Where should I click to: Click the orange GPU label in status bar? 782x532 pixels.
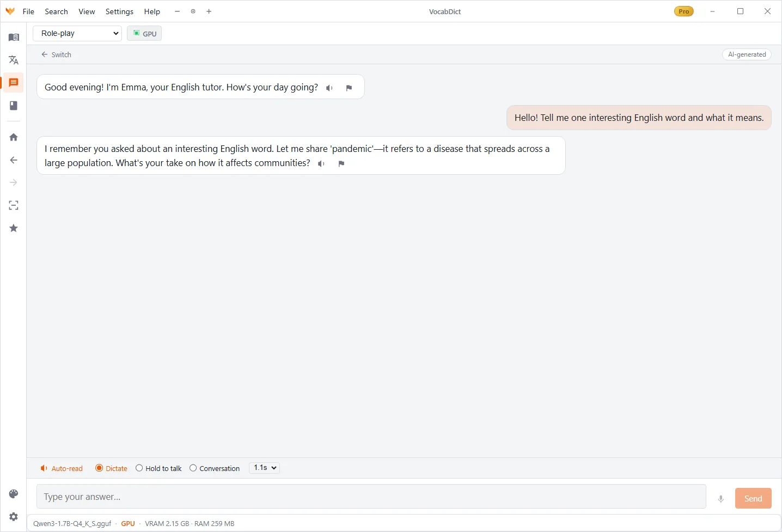(x=128, y=524)
